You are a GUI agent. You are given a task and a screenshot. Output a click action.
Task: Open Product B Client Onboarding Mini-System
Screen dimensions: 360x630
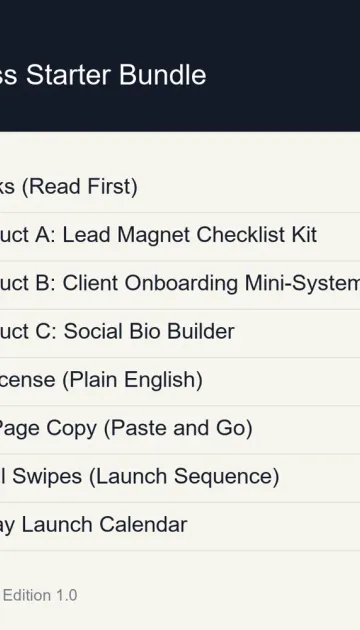[x=180, y=284]
